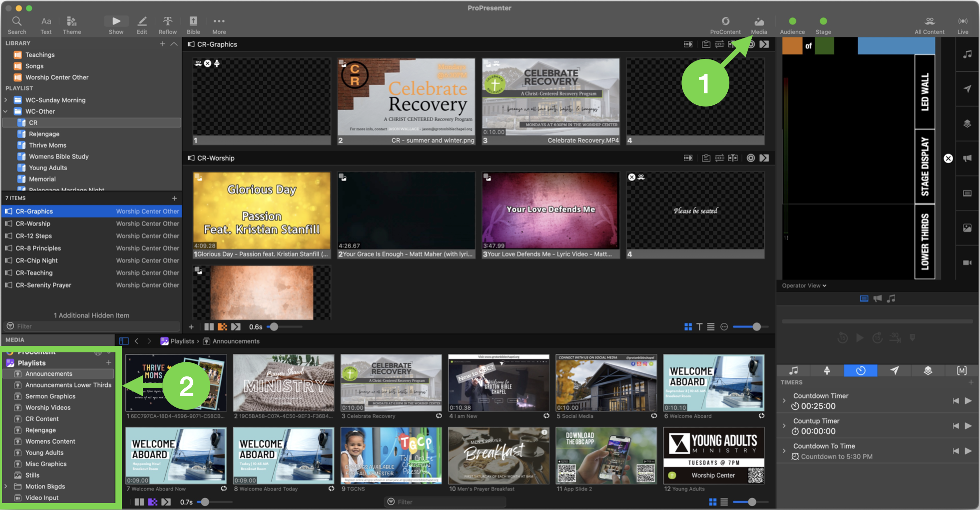Expand the Motion Bkgds media folder
The width and height of the screenshot is (980, 510).
[x=6, y=487]
